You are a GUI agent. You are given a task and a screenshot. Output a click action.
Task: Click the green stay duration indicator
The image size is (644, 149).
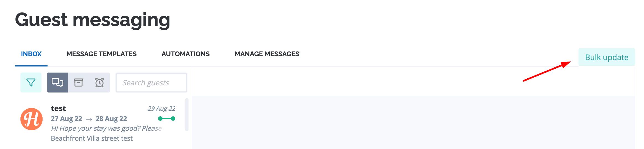(167, 119)
